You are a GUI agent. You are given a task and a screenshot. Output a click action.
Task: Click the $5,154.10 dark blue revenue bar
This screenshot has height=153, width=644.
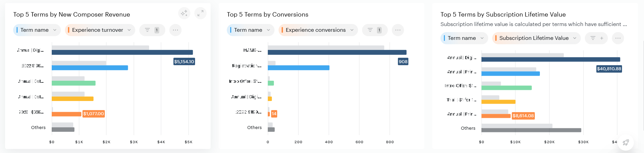(x=122, y=52)
